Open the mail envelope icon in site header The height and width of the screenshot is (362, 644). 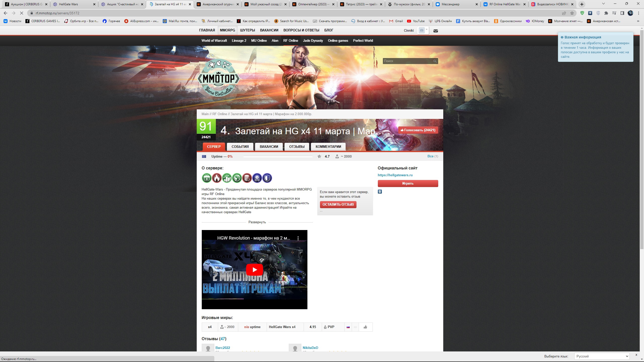[436, 31]
